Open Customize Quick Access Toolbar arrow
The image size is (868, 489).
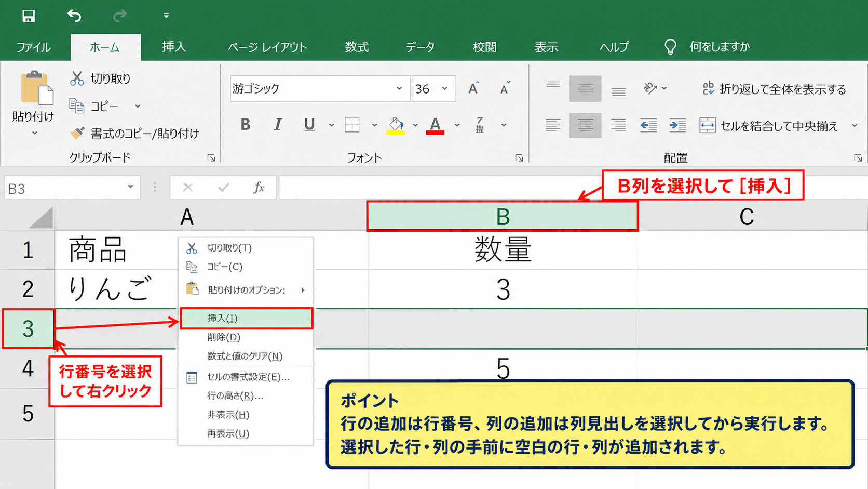pos(166,16)
